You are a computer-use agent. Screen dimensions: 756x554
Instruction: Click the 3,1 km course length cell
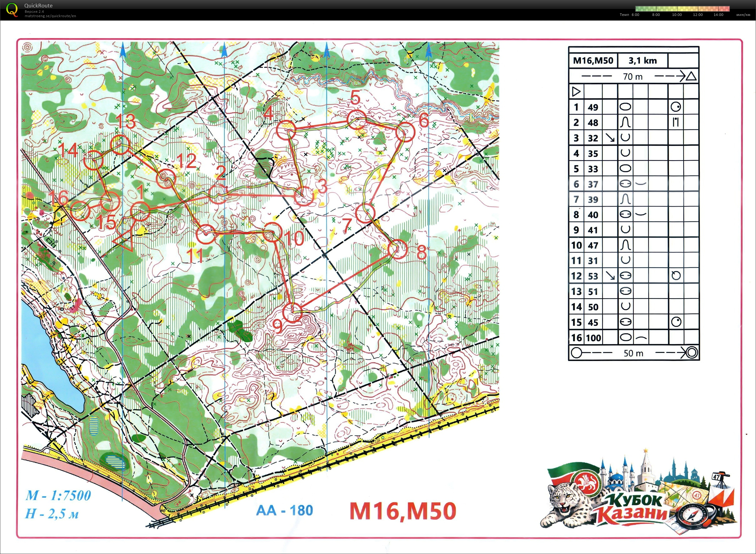coord(642,61)
